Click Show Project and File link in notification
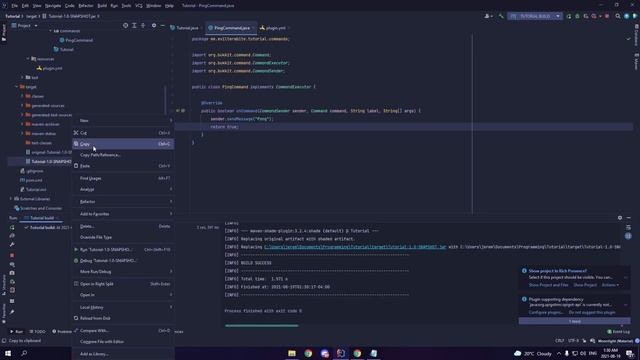The image size is (640, 360). coord(548,285)
